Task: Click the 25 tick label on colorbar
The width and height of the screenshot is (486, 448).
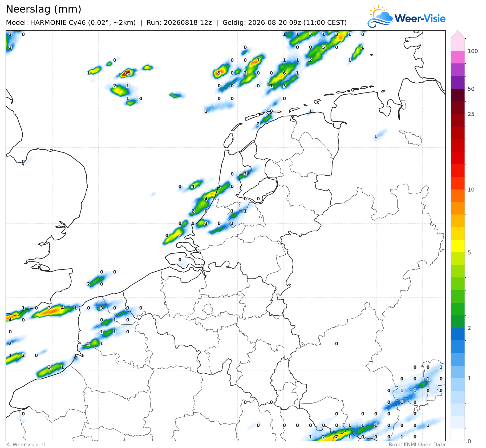Action: tap(471, 114)
